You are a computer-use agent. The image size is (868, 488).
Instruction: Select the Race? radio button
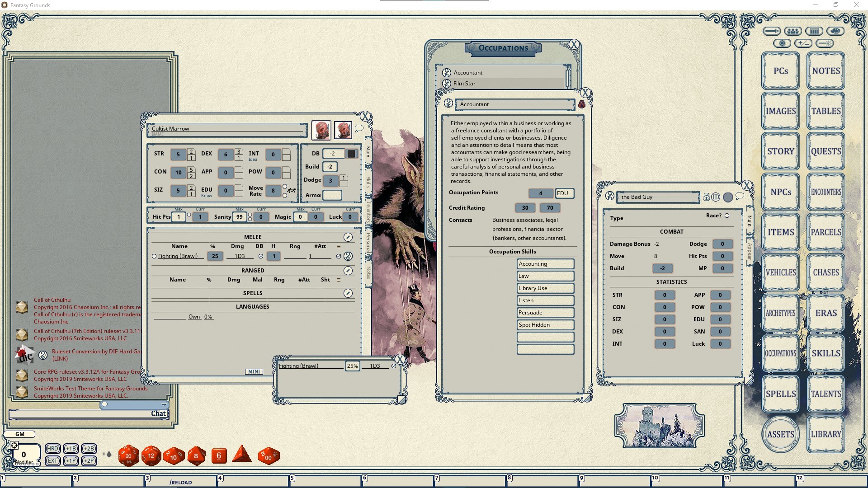click(727, 216)
